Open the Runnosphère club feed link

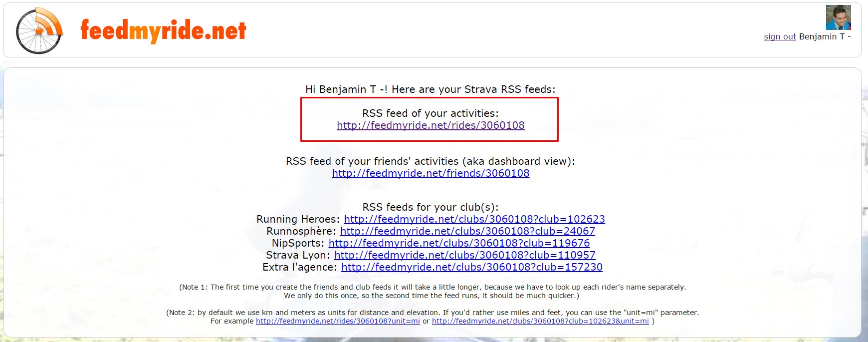click(x=467, y=232)
